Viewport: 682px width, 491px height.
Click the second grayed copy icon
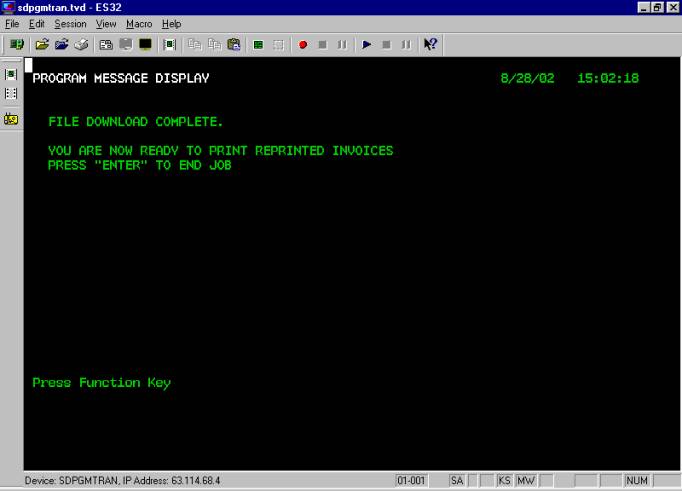click(x=214, y=44)
